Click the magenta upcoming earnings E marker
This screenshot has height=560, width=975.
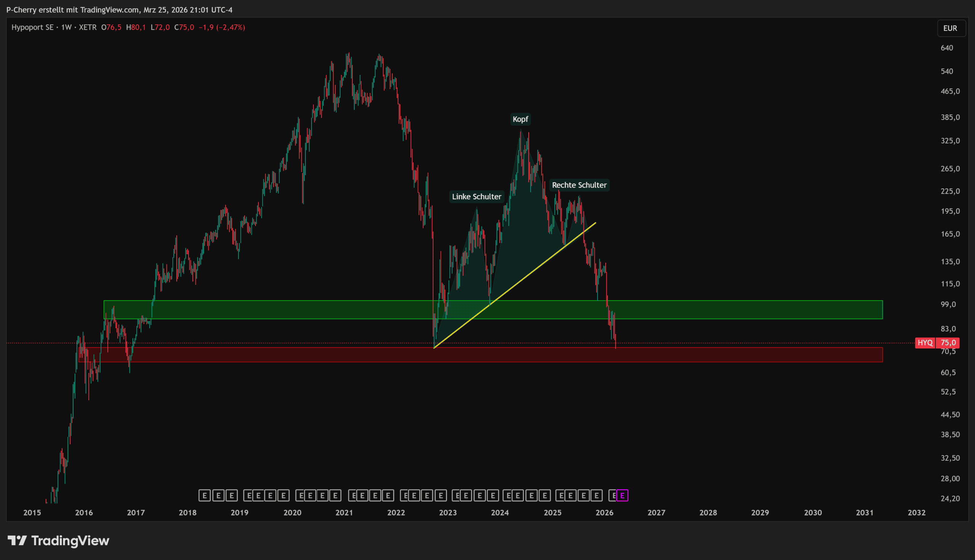click(622, 495)
